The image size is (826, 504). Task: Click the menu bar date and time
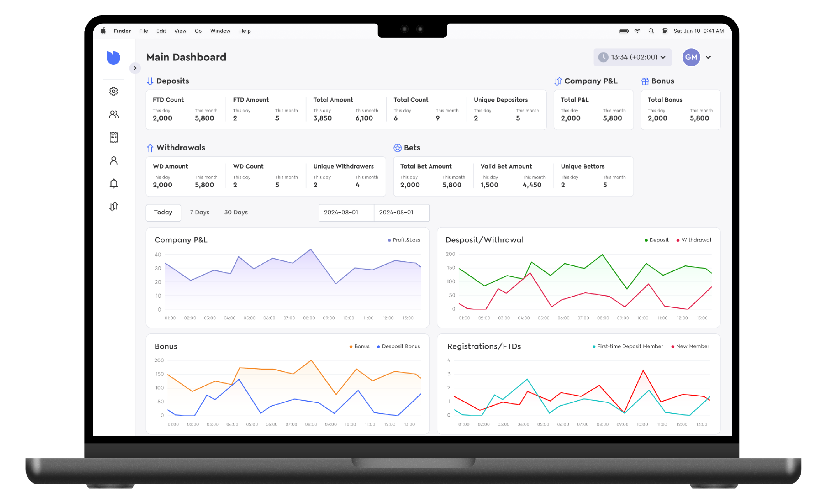tap(699, 31)
